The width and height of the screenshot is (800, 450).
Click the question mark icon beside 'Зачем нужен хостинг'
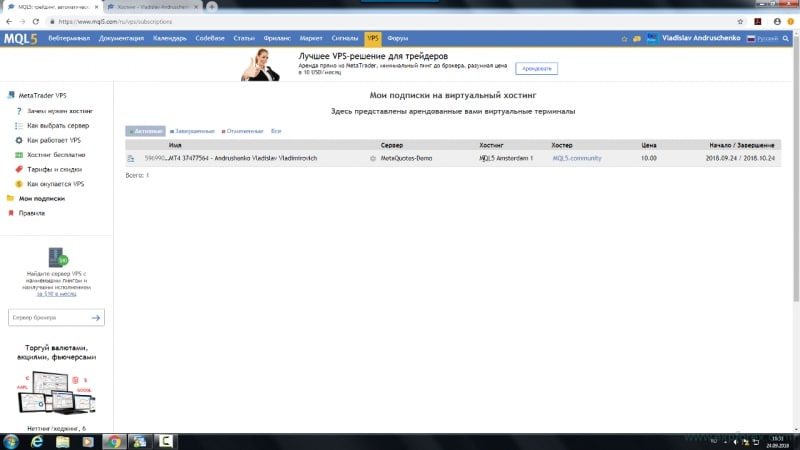[19, 111]
